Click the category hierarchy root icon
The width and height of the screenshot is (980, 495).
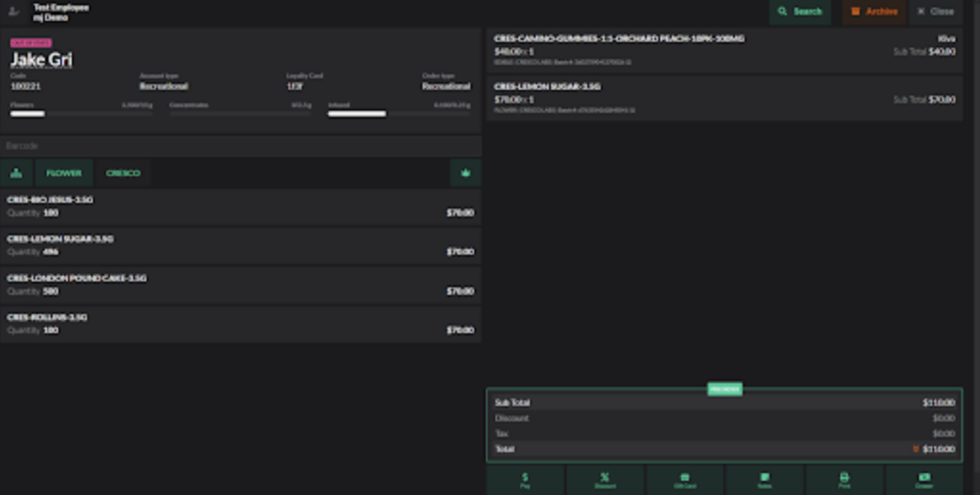tap(16, 173)
